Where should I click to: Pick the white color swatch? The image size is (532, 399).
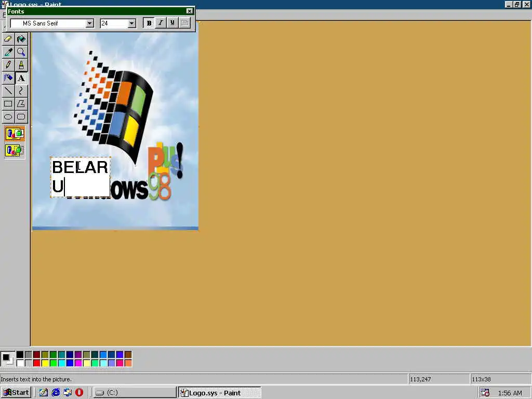[20, 363]
